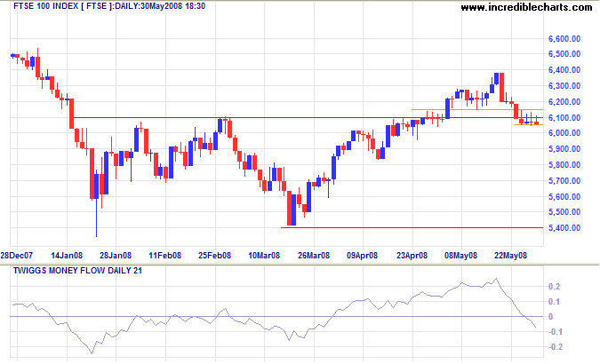Image resolution: width=600 pixels, height=364 pixels.
Task: Select the 5,700.00 price axis label
Action: point(564,180)
